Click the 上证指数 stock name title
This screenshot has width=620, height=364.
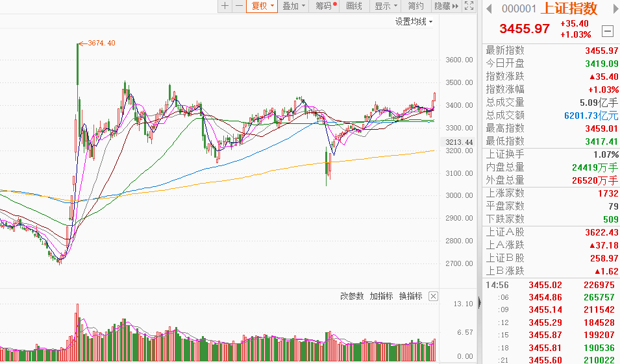pyautogui.click(x=569, y=8)
